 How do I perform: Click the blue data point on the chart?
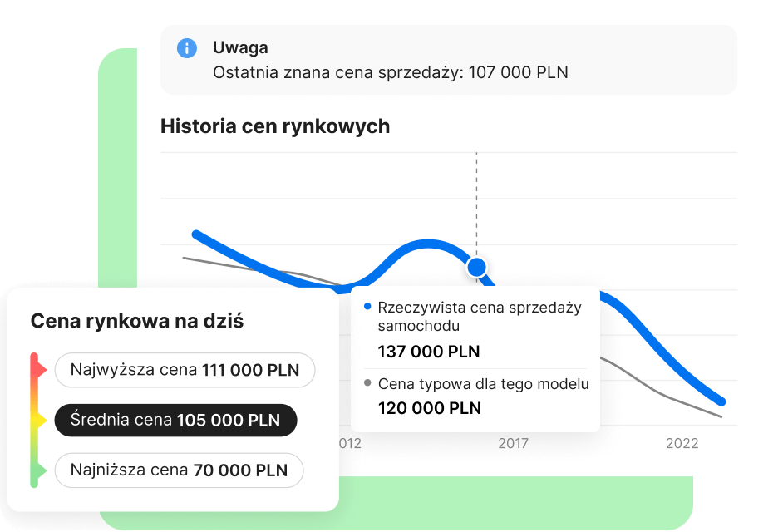click(476, 267)
